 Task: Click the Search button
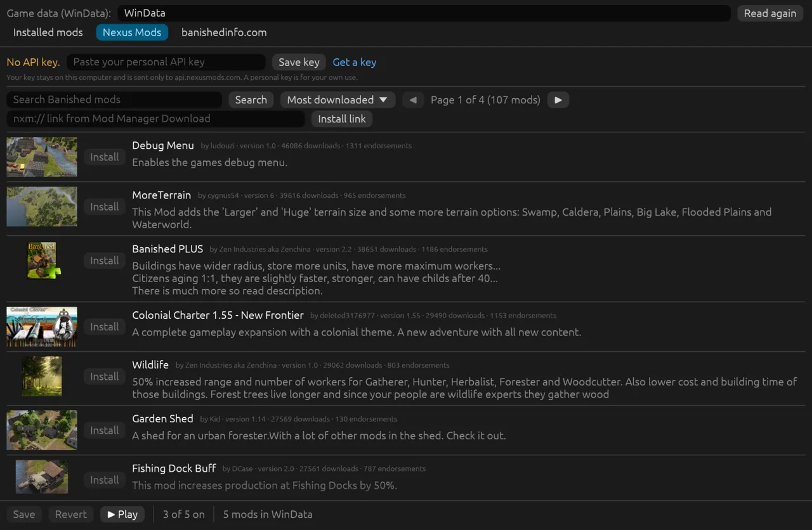251,100
